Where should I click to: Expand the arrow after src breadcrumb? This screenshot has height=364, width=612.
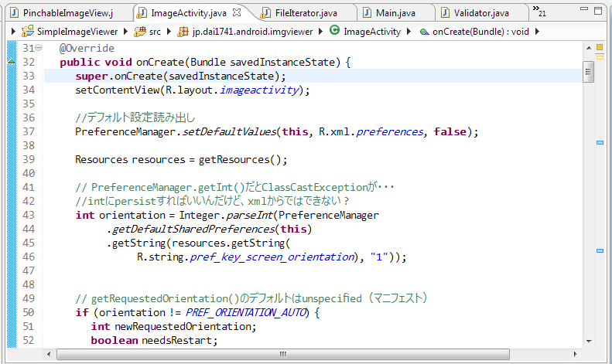(x=169, y=31)
